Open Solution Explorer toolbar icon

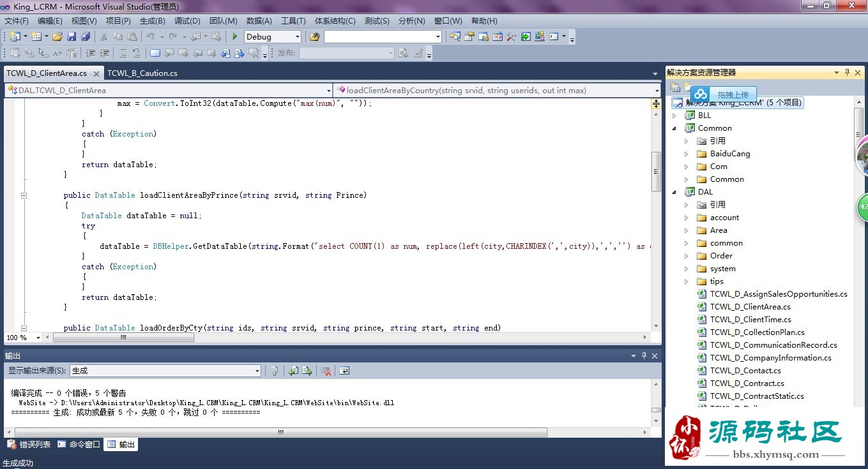(455, 36)
